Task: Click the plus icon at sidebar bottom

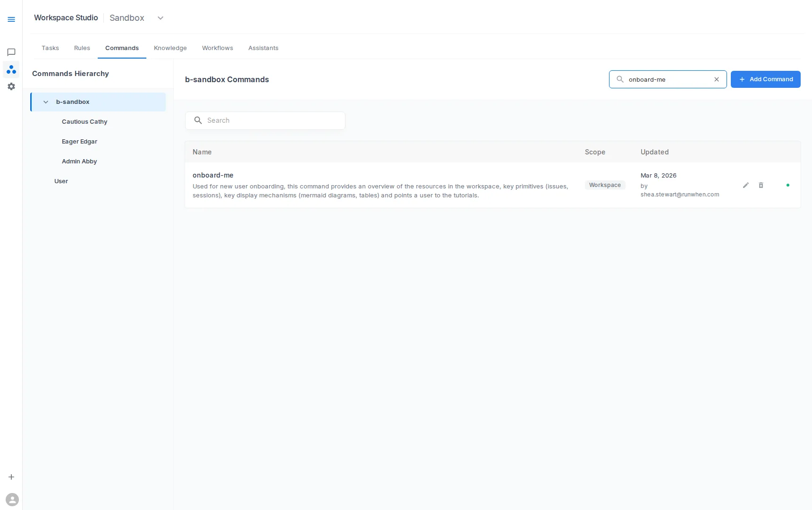Action: (11, 477)
